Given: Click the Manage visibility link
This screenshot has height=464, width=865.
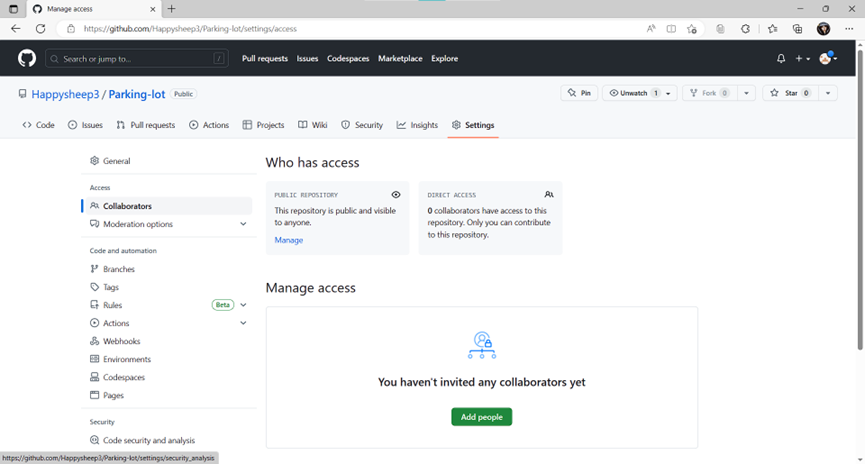Looking at the screenshot, I should 289,240.
